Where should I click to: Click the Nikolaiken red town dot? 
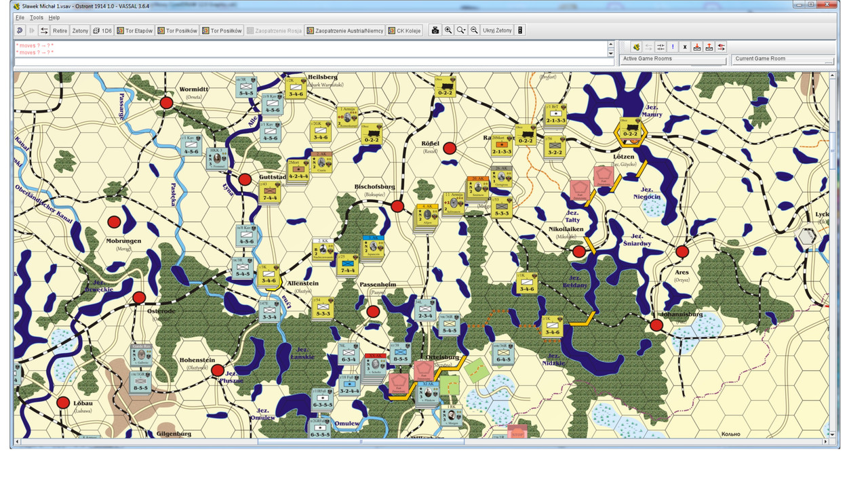(x=578, y=251)
